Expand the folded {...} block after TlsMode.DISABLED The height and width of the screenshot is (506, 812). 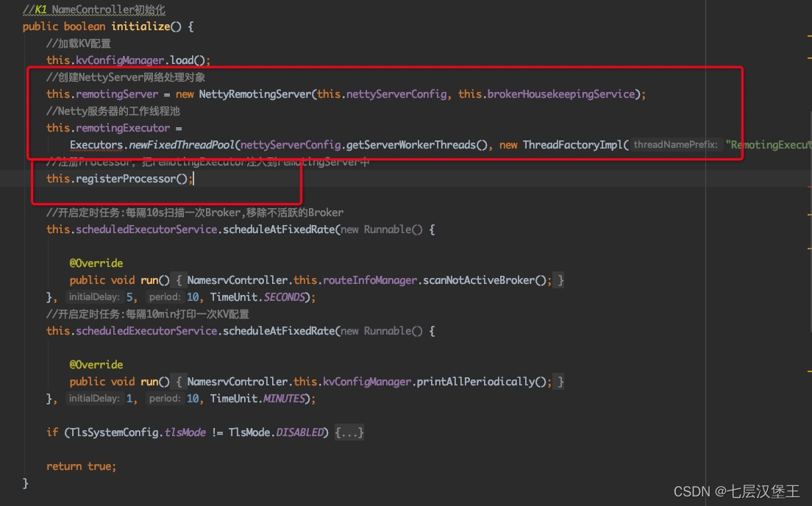pyautogui.click(x=349, y=432)
